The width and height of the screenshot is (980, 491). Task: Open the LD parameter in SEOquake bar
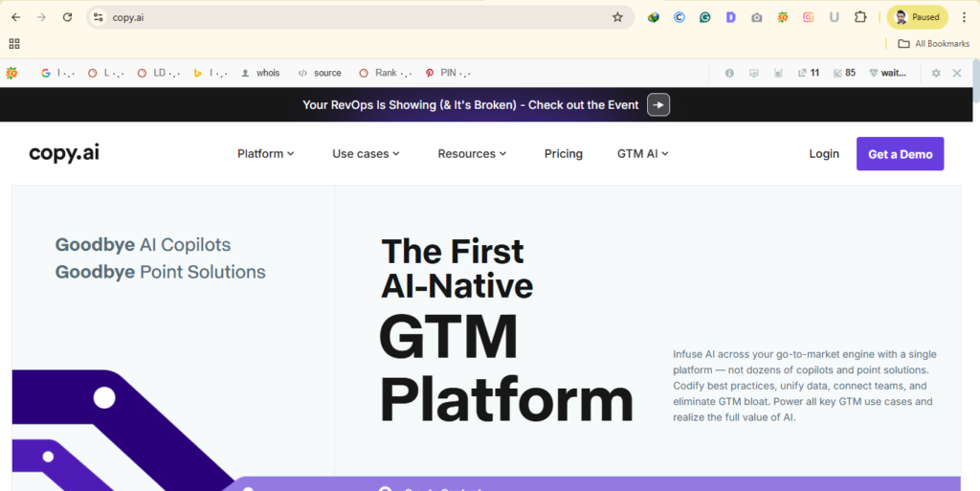click(159, 73)
